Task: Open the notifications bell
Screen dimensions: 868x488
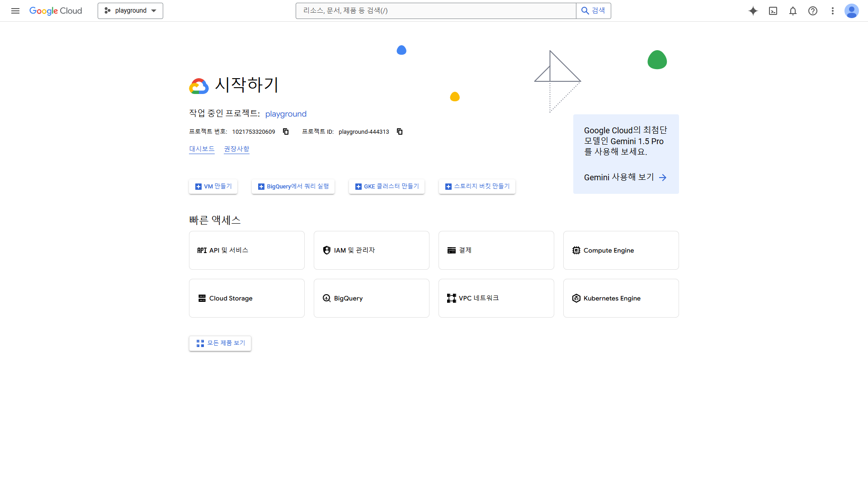Action: tap(793, 11)
